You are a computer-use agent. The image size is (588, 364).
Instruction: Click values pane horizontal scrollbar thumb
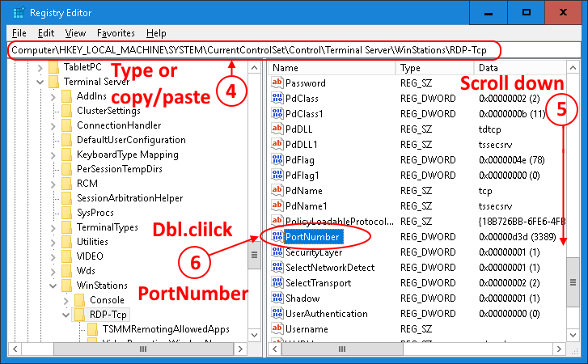pyautogui.click(x=342, y=349)
